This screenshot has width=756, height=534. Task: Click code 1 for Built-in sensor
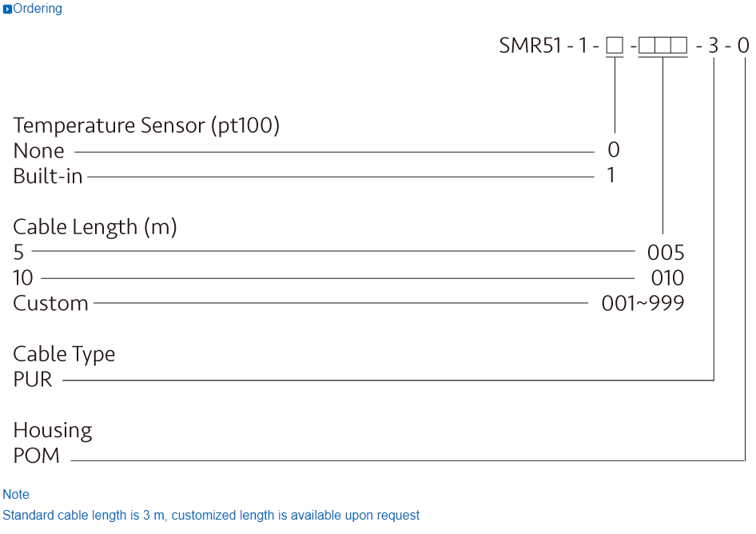(x=611, y=175)
